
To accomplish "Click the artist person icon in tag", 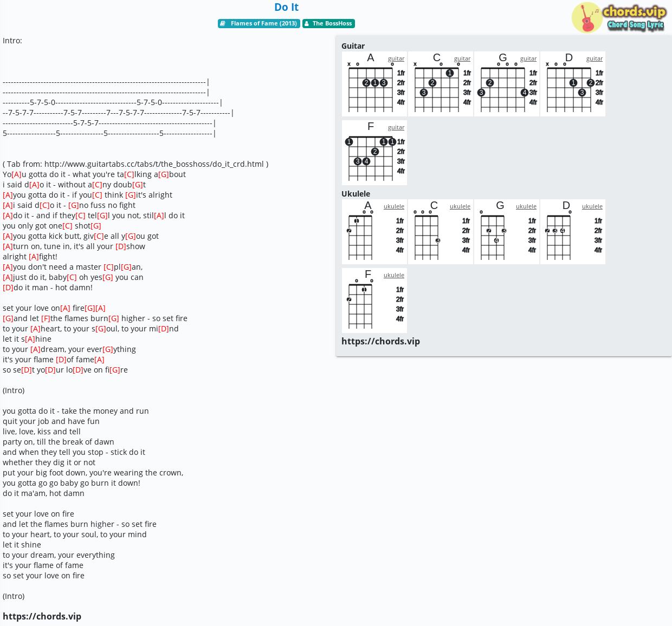I will [306, 23].
